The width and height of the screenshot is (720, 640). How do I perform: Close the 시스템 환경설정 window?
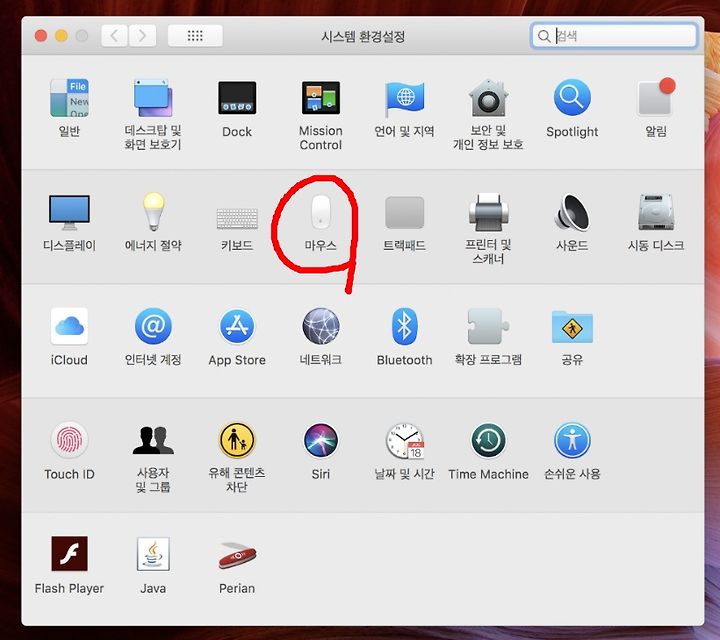(41, 35)
